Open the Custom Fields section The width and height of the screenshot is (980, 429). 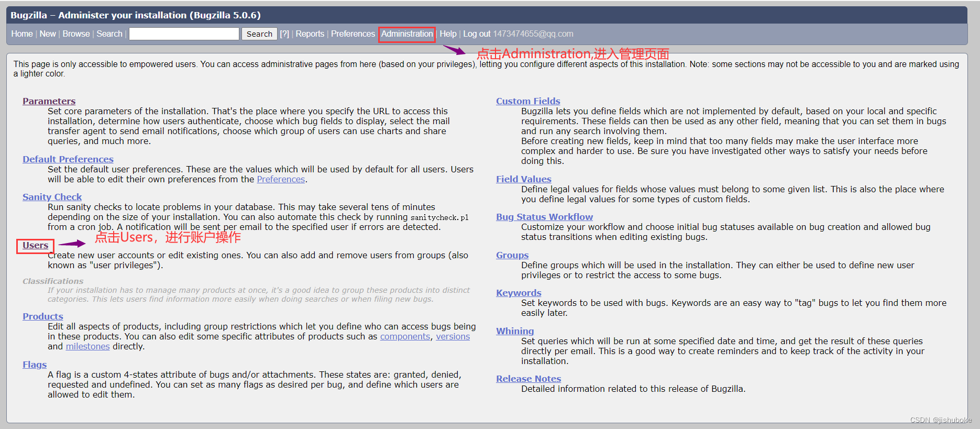click(528, 101)
